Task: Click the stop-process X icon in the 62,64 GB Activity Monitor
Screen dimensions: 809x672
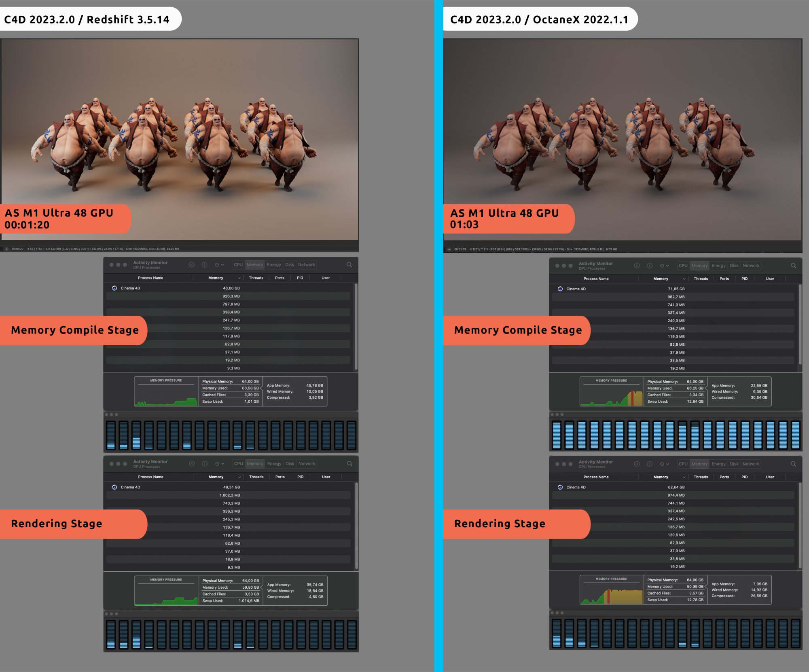Action: 637,464
